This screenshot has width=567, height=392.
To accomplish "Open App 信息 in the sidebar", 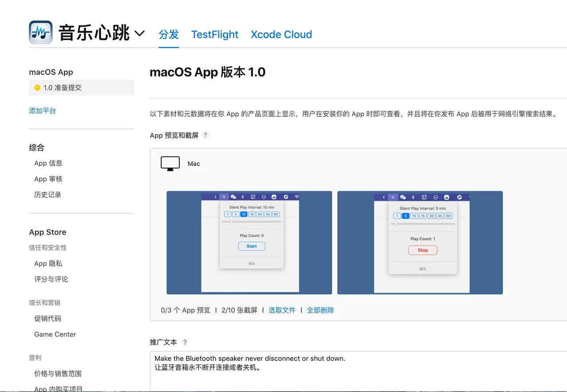I will click(x=48, y=163).
